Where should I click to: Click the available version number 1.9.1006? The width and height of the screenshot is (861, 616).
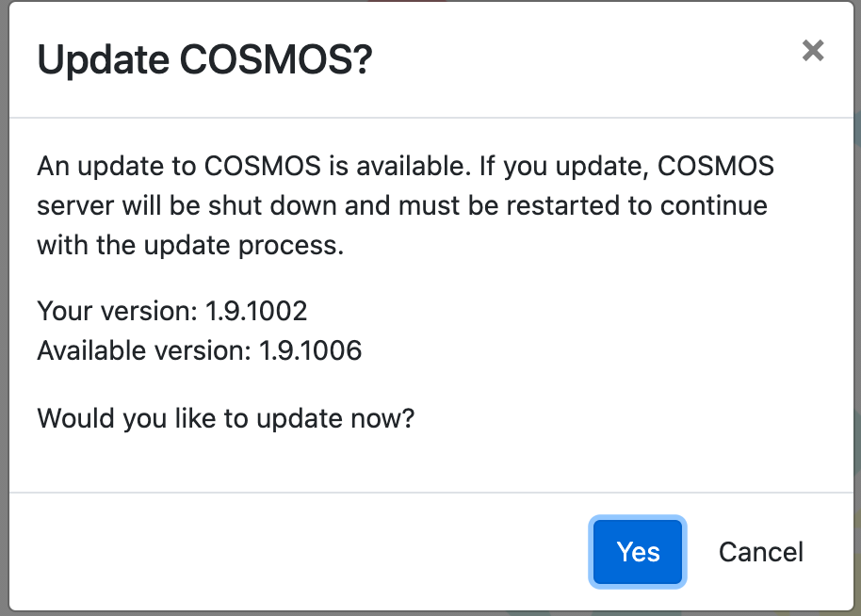[310, 350]
